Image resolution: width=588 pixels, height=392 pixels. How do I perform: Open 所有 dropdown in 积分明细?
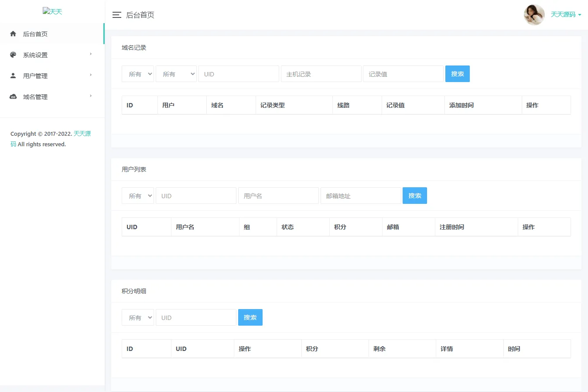[138, 317]
